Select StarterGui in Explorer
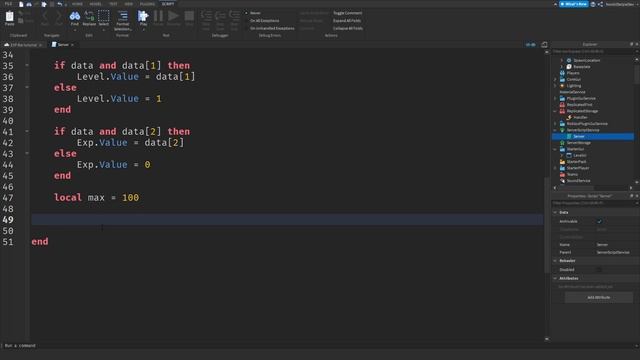 click(575, 149)
